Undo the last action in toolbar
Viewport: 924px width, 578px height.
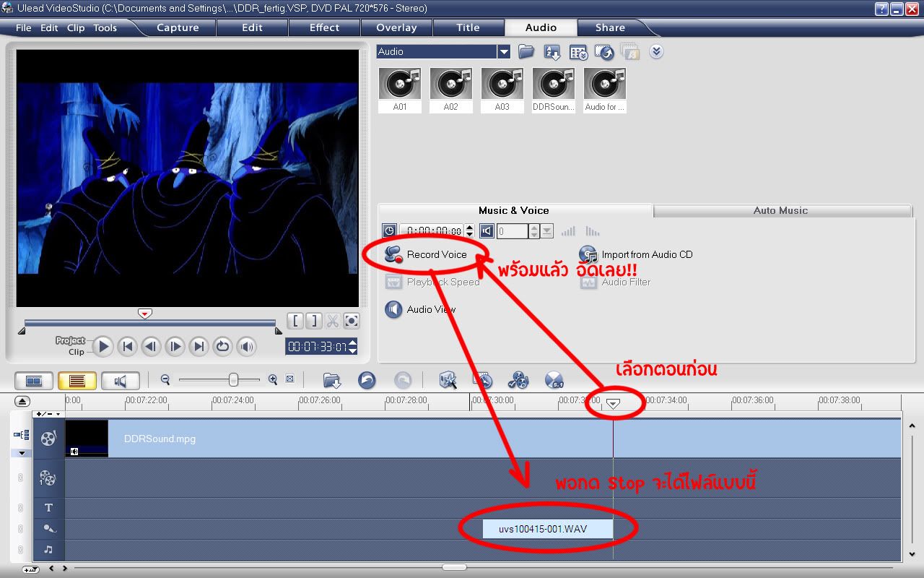click(367, 380)
